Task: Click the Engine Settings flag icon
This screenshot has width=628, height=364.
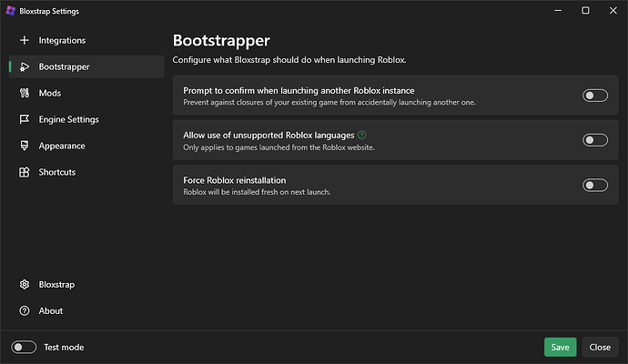Action: [25, 119]
